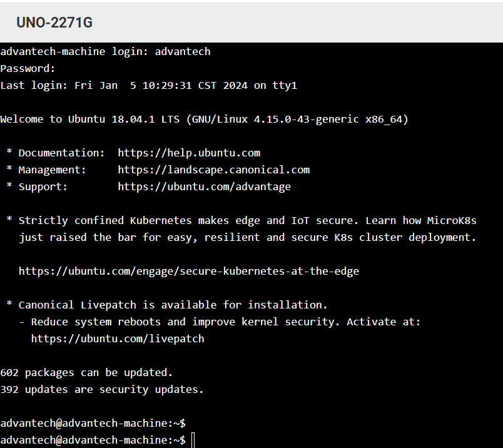Image resolution: width=503 pixels, height=448 pixels.
Task: Click the first advantech@advantech-machine prompt line
Action: (x=93, y=423)
